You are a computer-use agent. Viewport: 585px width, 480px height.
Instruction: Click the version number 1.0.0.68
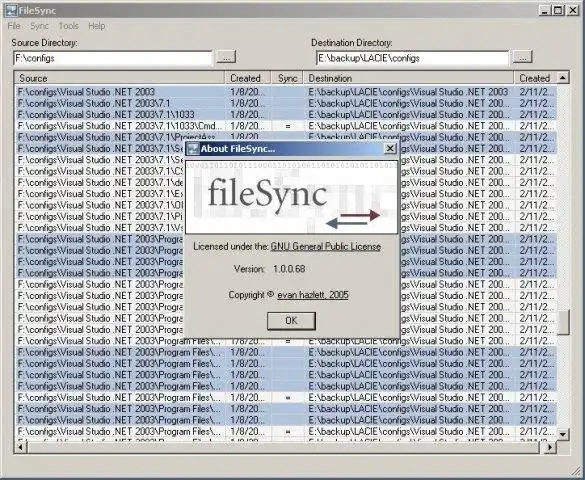tap(289, 269)
